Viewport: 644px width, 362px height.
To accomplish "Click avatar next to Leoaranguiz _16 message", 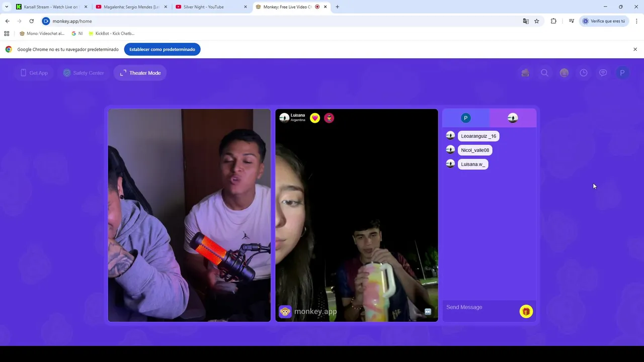I will pyautogui.click(x=450, y=136).
